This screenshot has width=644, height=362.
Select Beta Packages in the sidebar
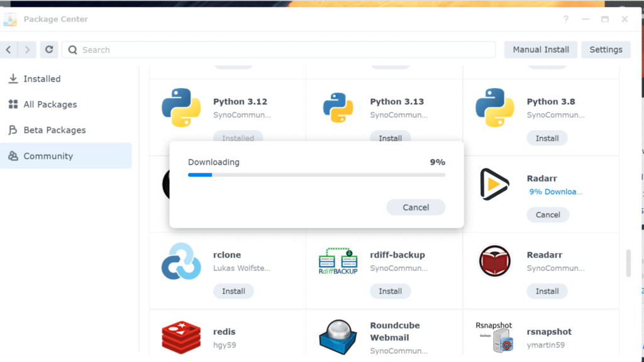pyautogui.click(x=54, y=130)
